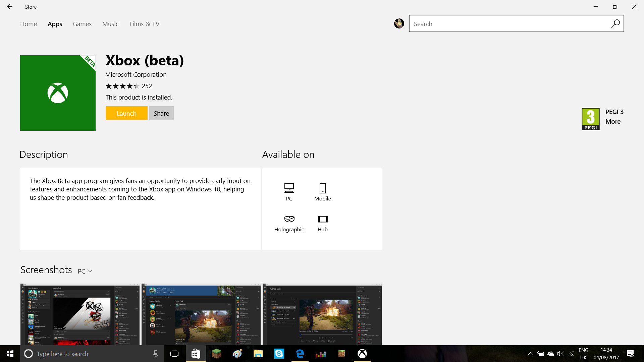Go to Films & TV tab
Screen dimensions: 644x362
pos(145,24)
